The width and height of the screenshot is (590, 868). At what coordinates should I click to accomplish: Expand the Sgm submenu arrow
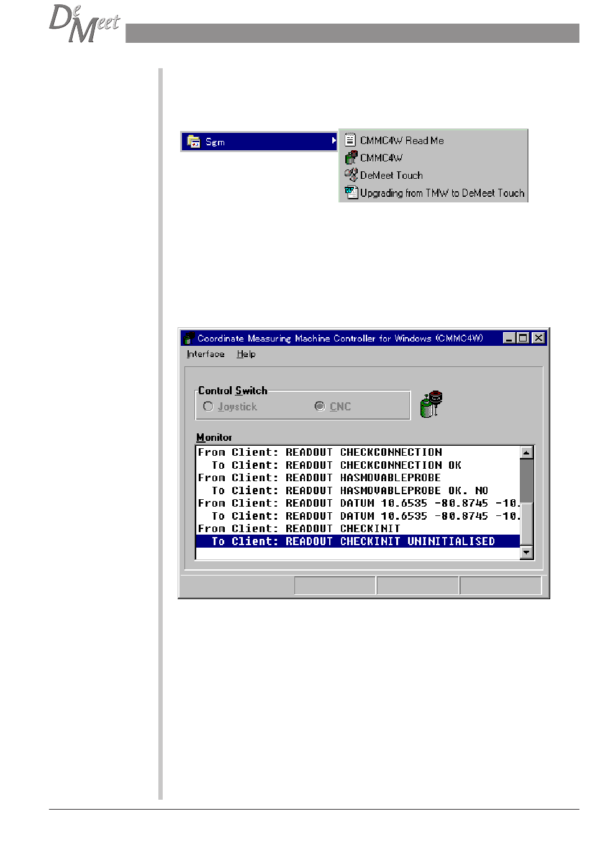[x=334, y=141]
